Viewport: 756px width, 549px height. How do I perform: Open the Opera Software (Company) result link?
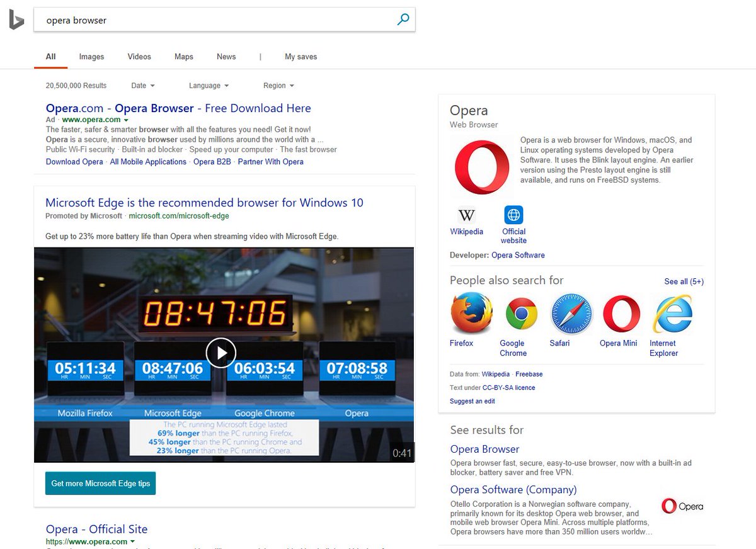(x=513, y=490)
